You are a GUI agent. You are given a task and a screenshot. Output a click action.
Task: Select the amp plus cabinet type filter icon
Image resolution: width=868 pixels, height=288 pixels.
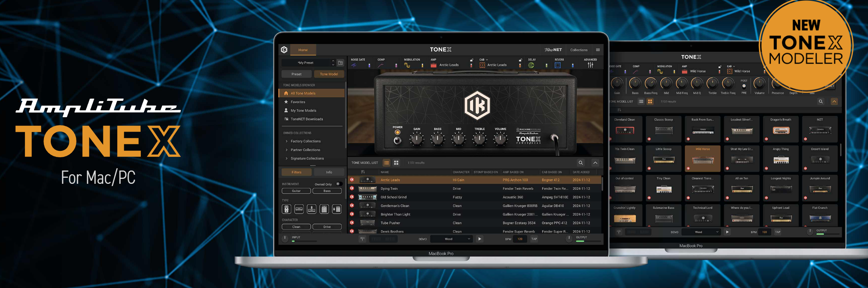point(336,209)
